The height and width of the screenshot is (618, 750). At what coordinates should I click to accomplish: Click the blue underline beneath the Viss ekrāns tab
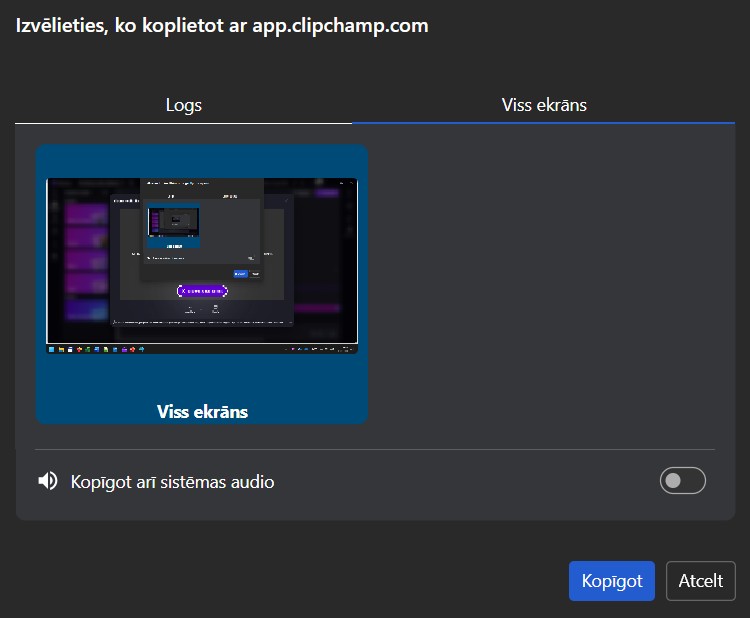pyautogui.click(x=543, y=123)
